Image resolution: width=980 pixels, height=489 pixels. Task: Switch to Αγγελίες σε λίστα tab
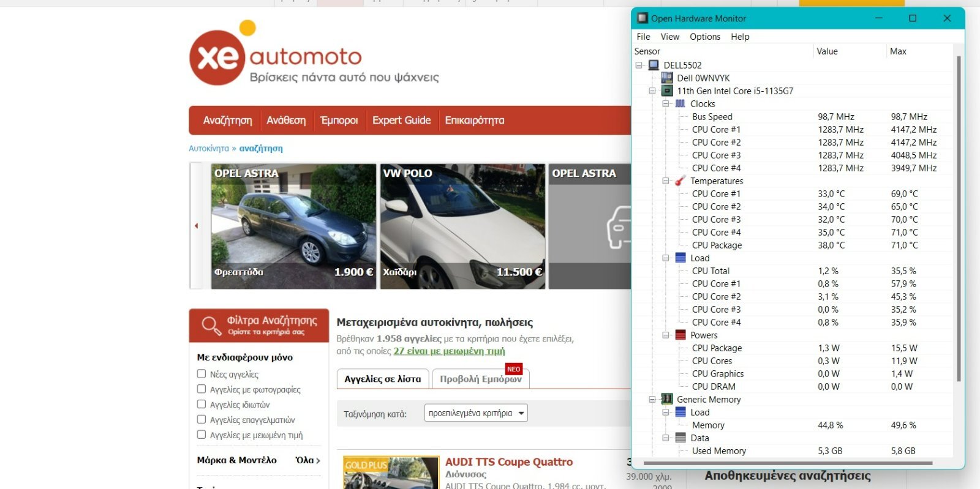pyautogui.click(x=382, y=379)
